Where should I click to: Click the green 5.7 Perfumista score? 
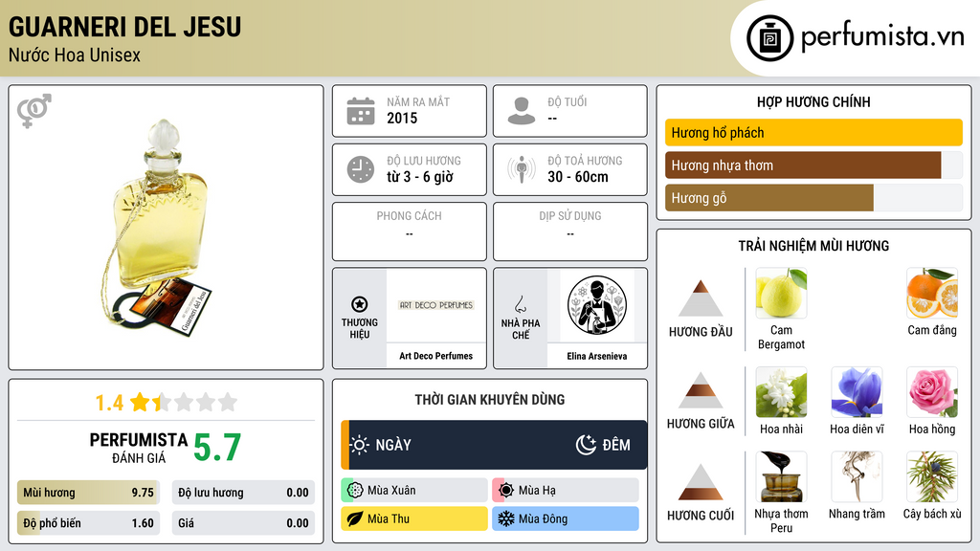pyautogui.click(x=217, y=448)
